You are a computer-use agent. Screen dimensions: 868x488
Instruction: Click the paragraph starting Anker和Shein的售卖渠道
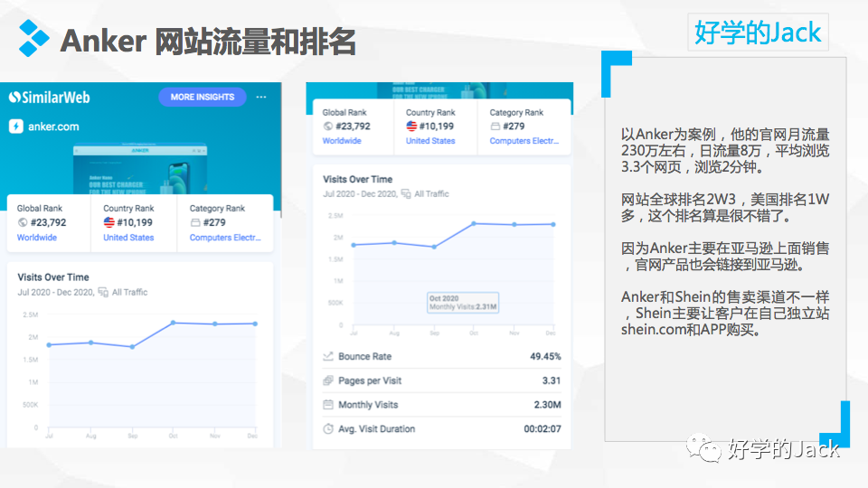[725, 314]
